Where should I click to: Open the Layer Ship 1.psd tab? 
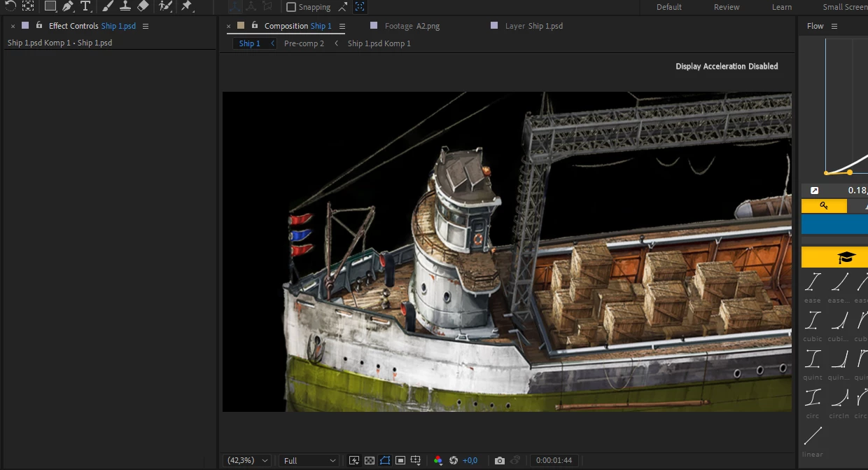pos(533,26)
